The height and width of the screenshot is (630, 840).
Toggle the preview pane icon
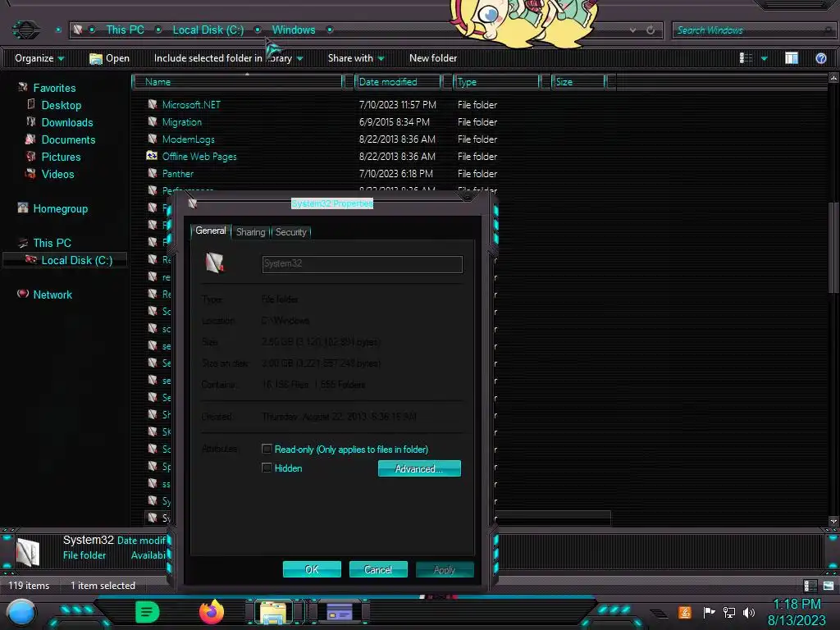coord(792,58)
